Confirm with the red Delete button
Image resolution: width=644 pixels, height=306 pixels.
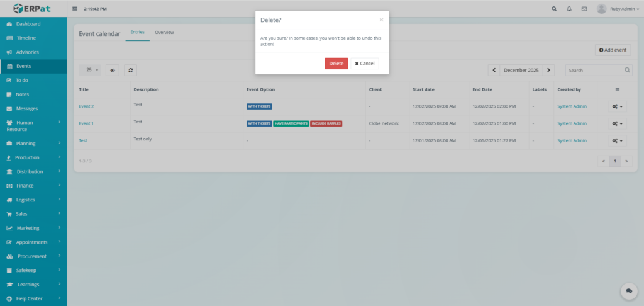pyautogui.click(x=336, y=64)
